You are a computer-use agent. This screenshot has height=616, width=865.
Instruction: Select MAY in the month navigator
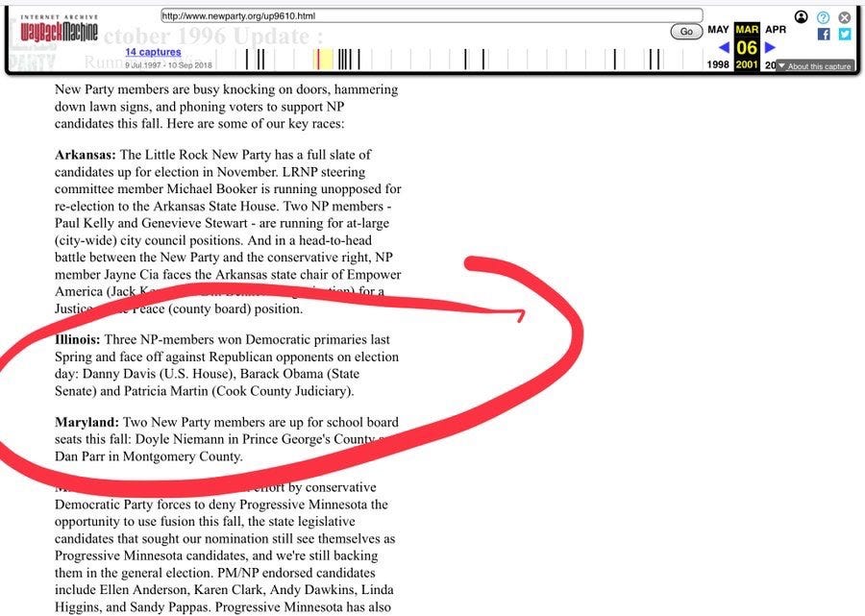tap(718, 29)
